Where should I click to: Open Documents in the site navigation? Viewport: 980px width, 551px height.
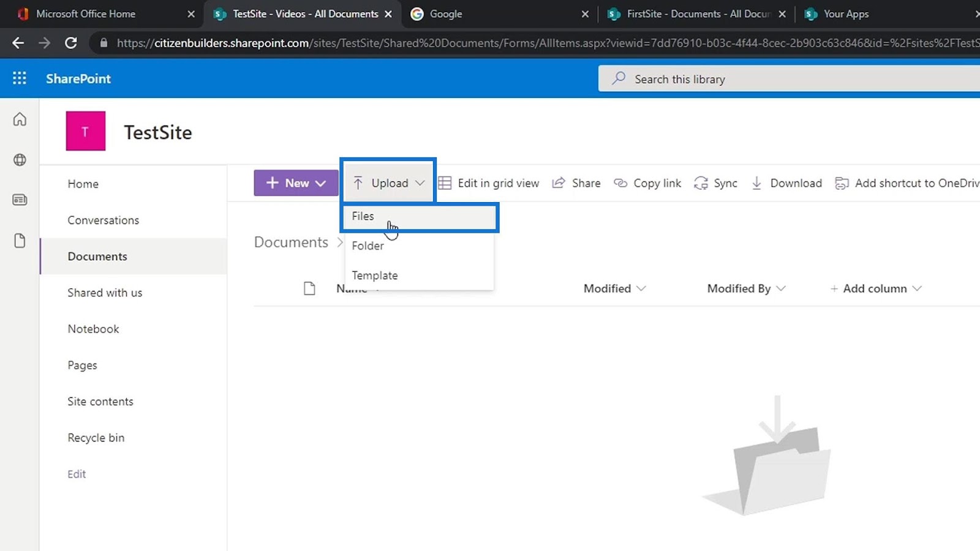pyautogui.click(x=134, y=257)
